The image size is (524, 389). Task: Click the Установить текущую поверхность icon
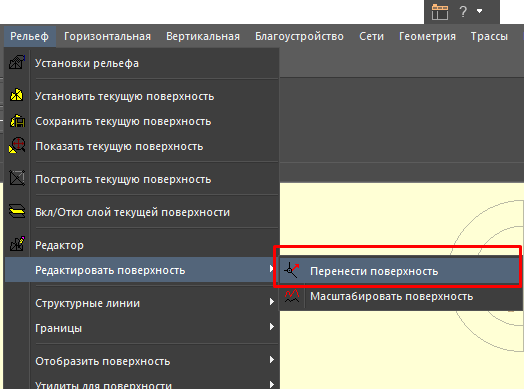pyautogui.click(x=17, y=95)
